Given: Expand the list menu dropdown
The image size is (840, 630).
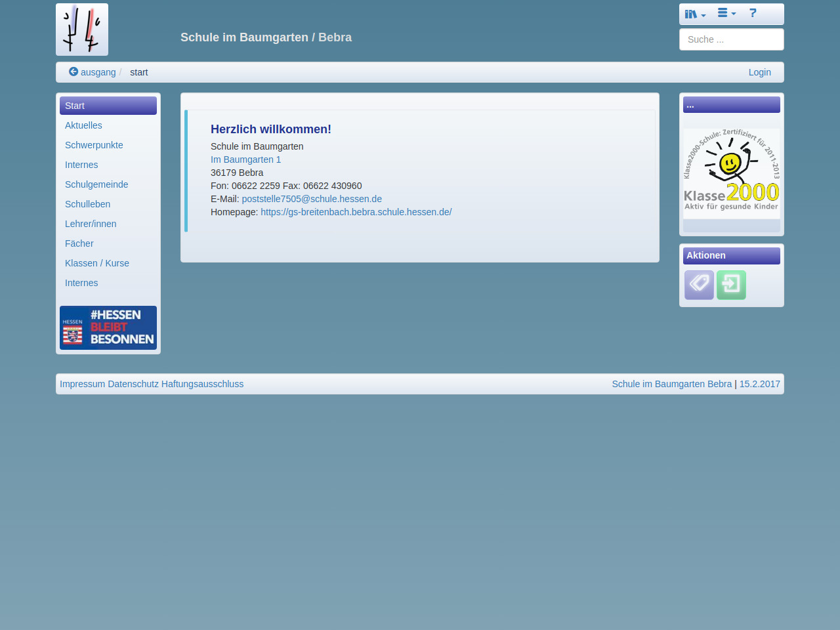Looking at the screenshot, I should tap(726, 13).
